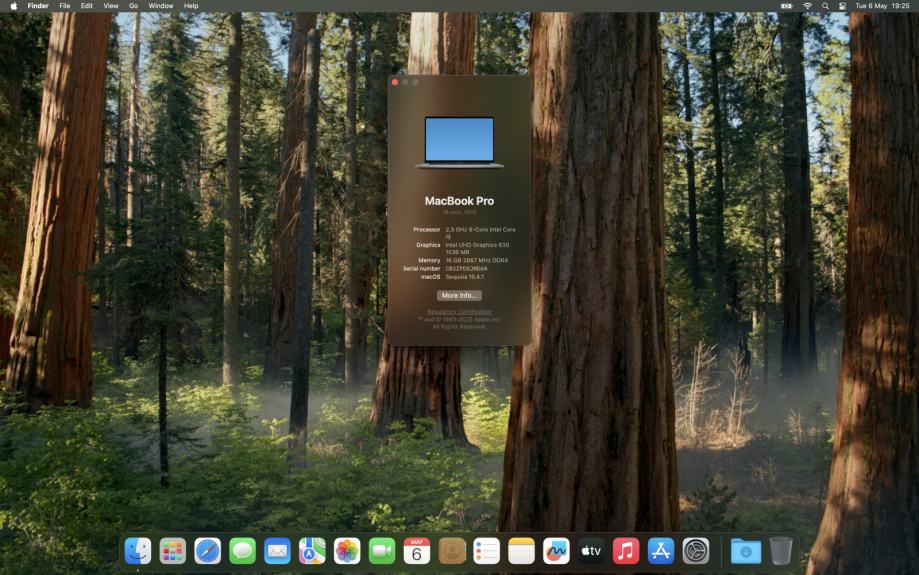The image size is (919, 575).
Task: Open the Help menu
Action: coord(191,6)
